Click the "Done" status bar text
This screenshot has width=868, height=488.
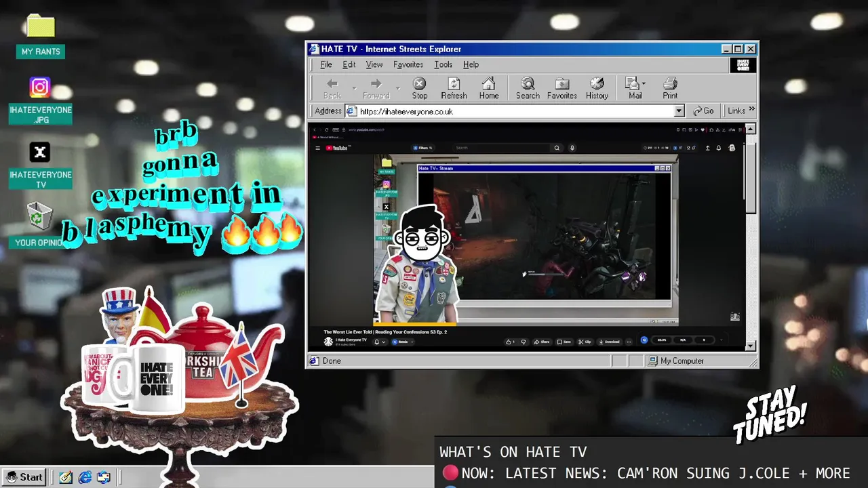[x=332, y=361]
